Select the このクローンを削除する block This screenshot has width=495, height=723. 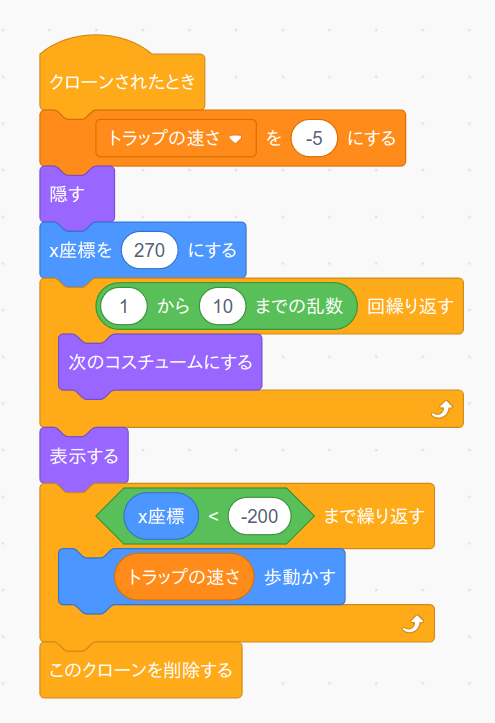pos(141,670)
